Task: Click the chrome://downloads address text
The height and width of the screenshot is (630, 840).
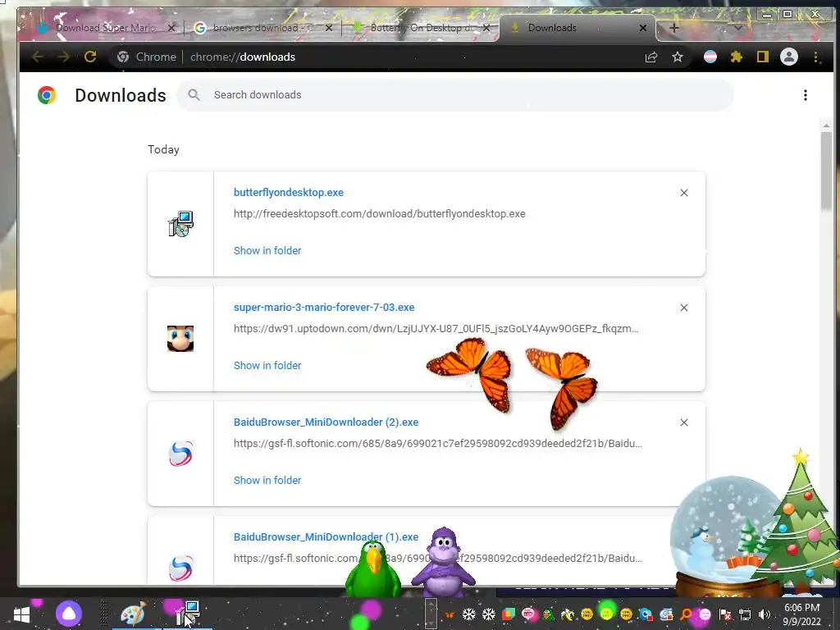Action: pyautogui.click(x=243, y=57)
